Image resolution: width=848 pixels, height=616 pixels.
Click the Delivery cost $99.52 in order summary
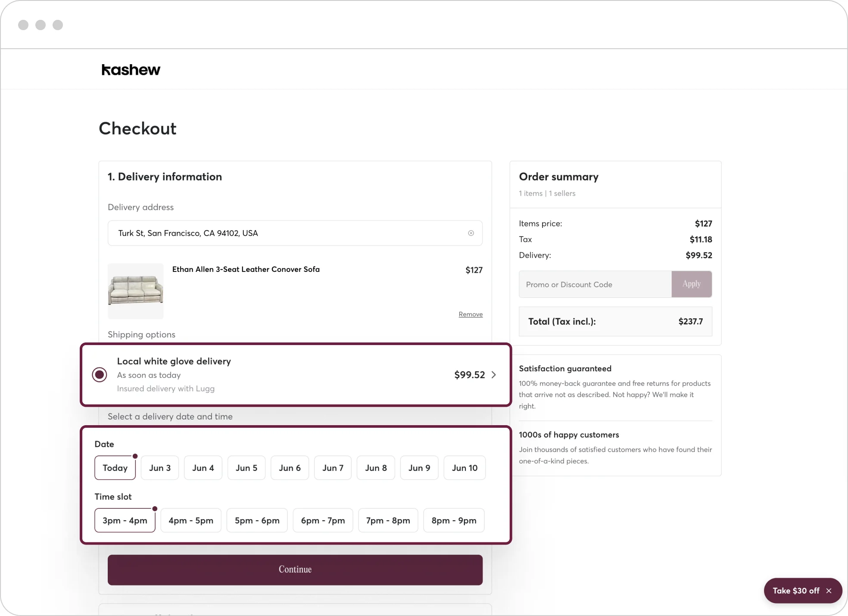tap(699, 255)
